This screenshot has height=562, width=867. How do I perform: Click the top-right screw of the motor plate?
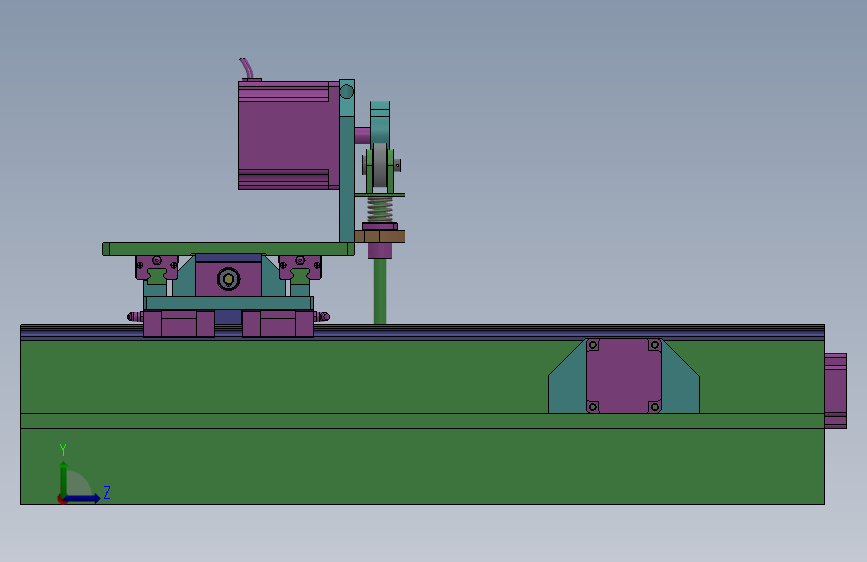[655, 345]
